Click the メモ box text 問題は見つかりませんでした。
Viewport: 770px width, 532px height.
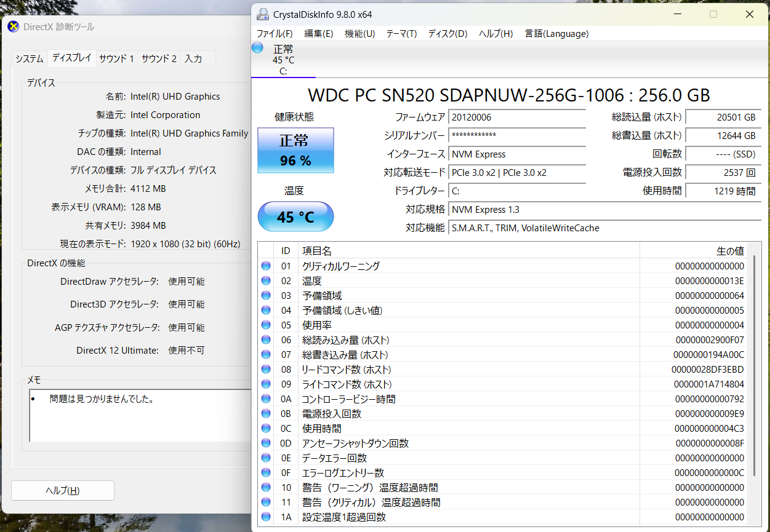102,399
